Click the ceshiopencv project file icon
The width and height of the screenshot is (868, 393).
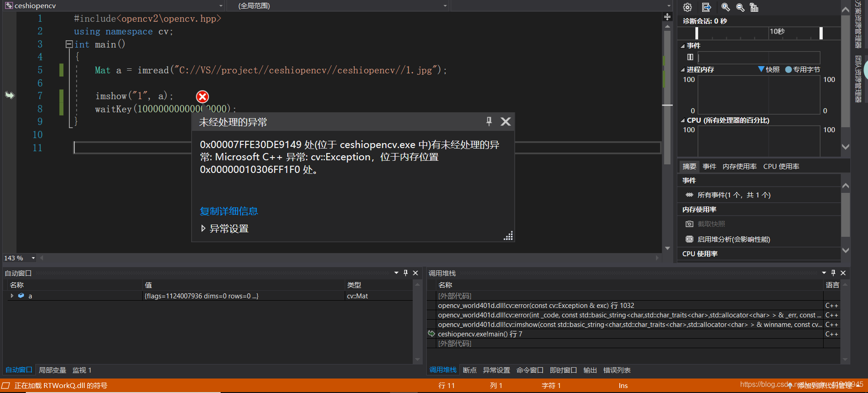9,5
